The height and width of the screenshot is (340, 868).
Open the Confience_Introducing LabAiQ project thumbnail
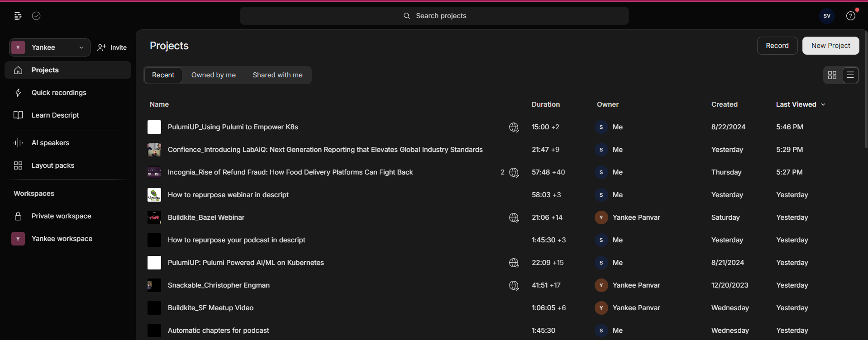point(154,150)
